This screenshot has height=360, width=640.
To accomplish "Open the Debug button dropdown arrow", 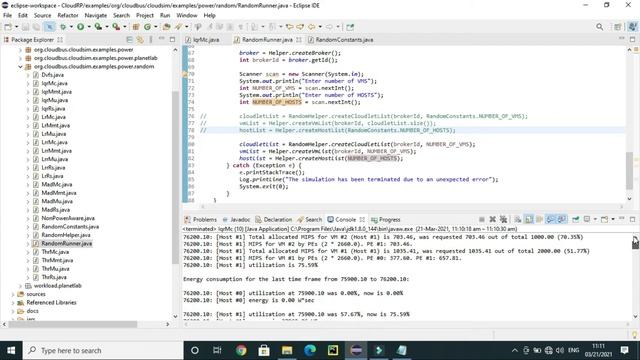I will click(x=71, y=27).
